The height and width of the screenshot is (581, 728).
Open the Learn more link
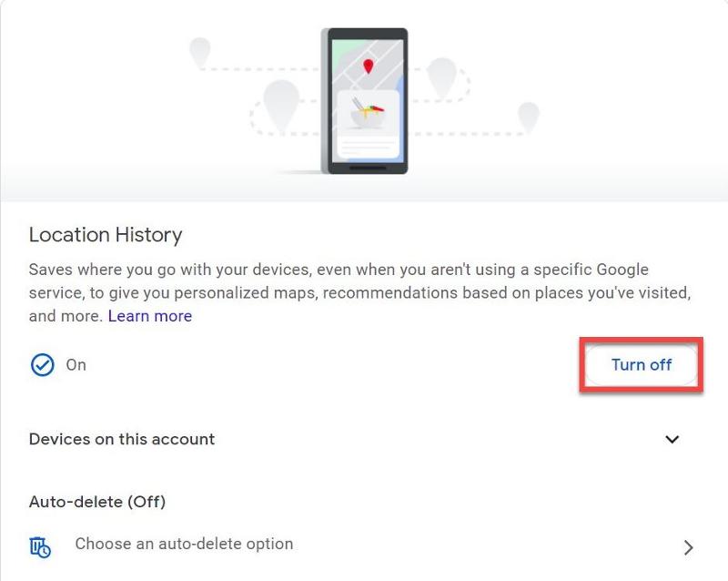pos(150,316)
